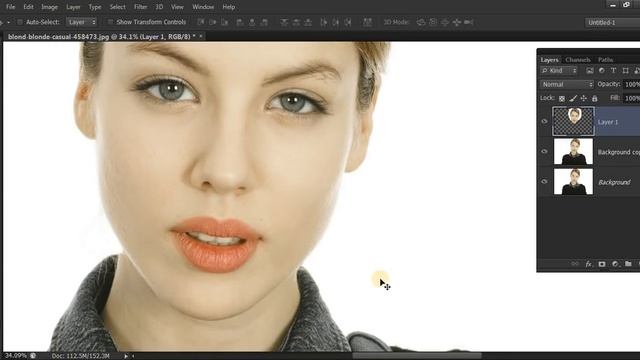Screen dimensions: 640x360
Task: Select the Layer 1 thumbnail
Action: [x=573, y=121]
